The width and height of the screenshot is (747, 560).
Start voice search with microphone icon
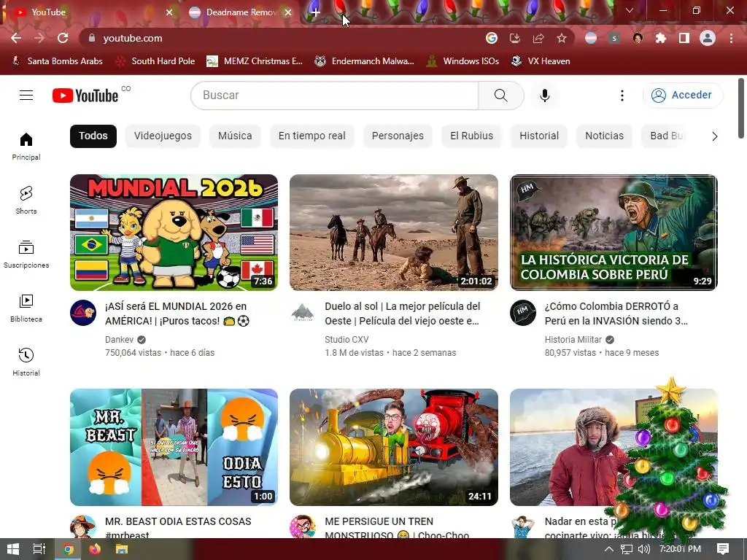(544, 96)
